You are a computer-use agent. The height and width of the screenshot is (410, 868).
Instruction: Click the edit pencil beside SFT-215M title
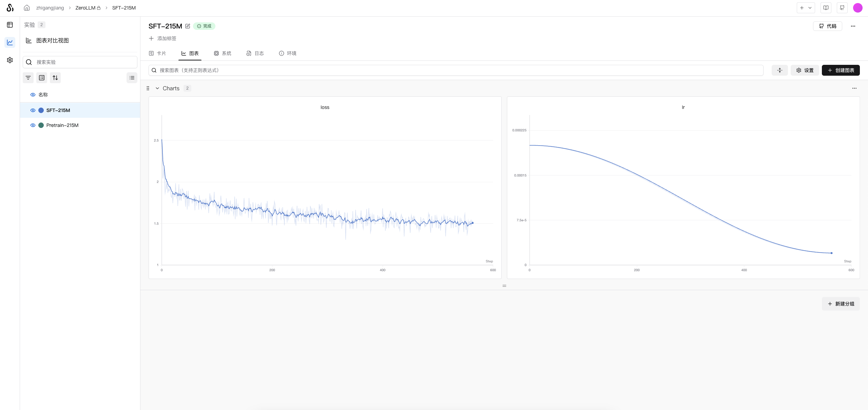click(x=188, y=26)
